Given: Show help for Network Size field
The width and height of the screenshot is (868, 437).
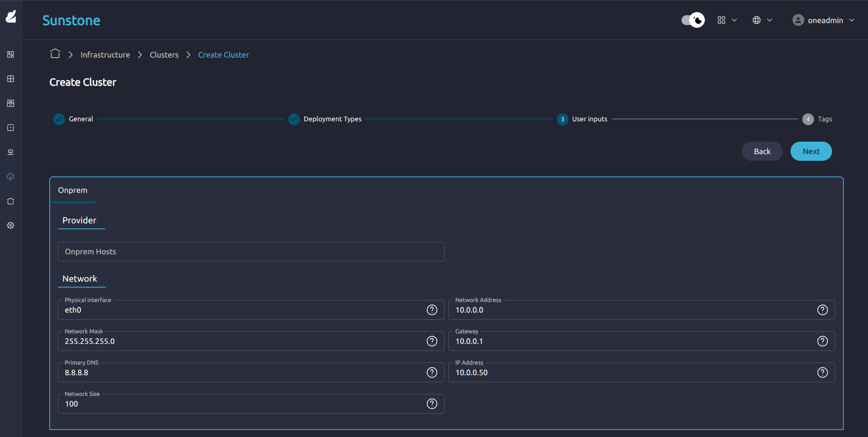Looking at the screenshot, I should [432, 404].
